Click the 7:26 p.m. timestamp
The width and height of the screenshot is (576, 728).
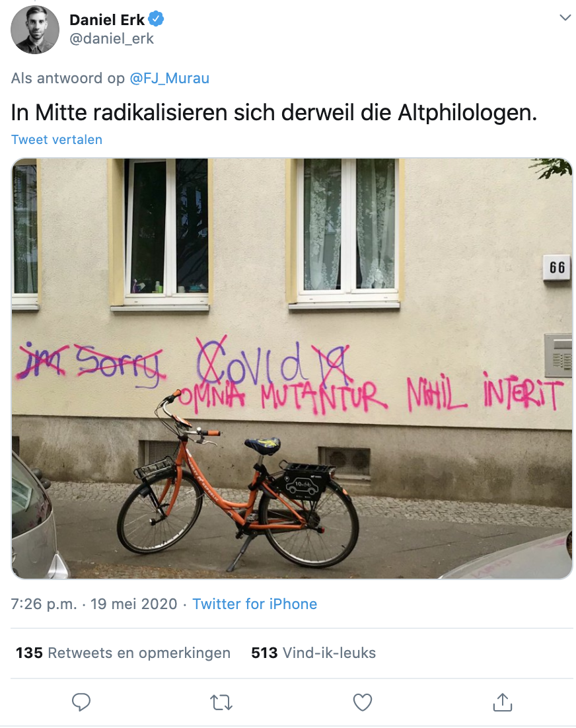tap(44, 604)
